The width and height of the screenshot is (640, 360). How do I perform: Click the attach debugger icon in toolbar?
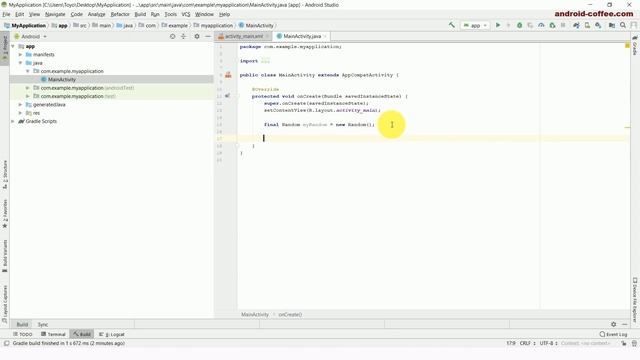tap(552, 25)
